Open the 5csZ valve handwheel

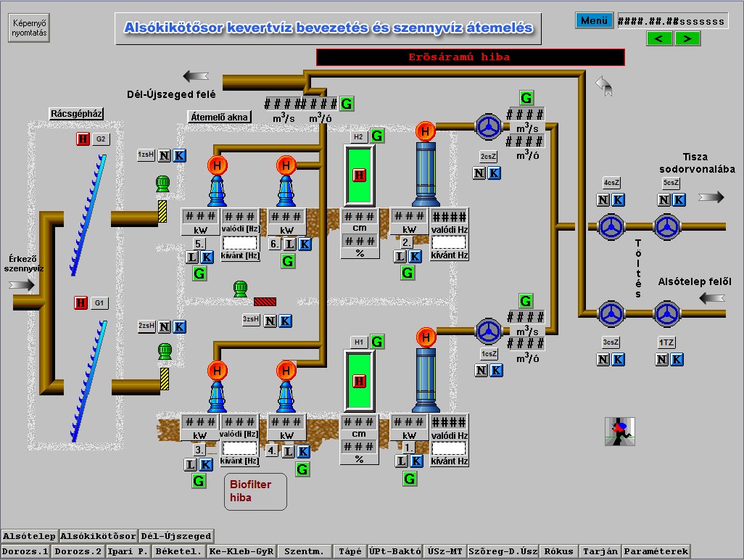(668, 227)
